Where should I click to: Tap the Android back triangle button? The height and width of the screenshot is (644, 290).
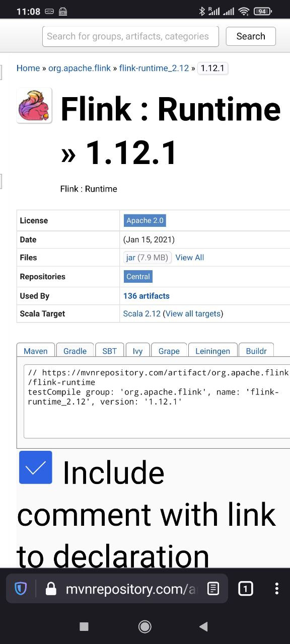203,626
